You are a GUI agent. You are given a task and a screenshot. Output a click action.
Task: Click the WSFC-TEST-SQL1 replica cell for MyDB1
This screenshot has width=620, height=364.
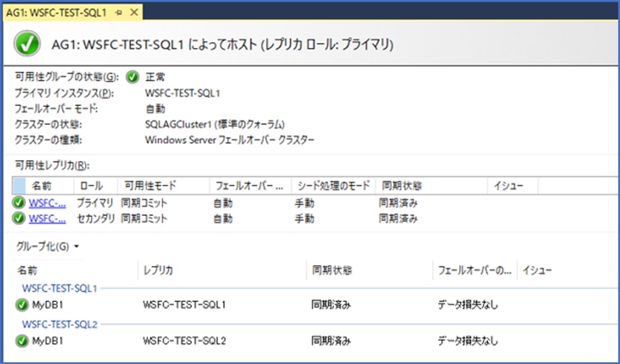pyautogui.click(x=184, y=305)
